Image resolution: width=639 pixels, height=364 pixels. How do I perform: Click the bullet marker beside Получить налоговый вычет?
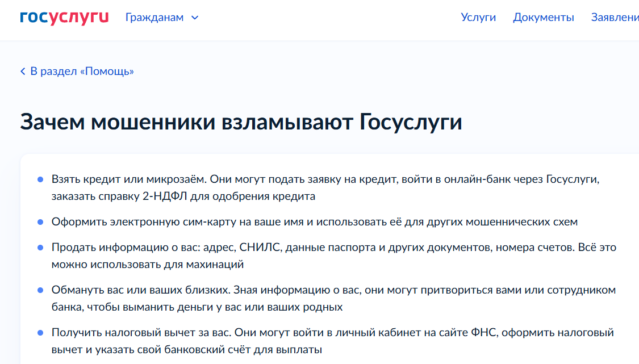coord(40,333)
